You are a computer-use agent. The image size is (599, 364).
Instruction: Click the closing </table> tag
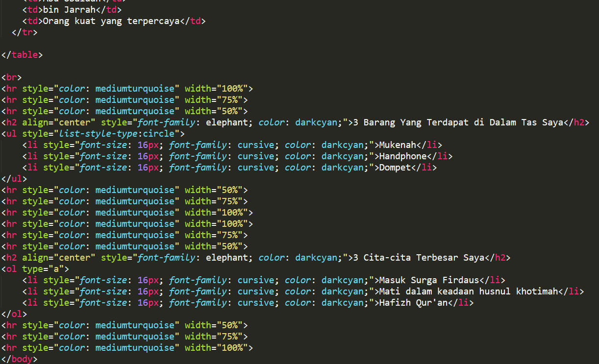point(22,54)
